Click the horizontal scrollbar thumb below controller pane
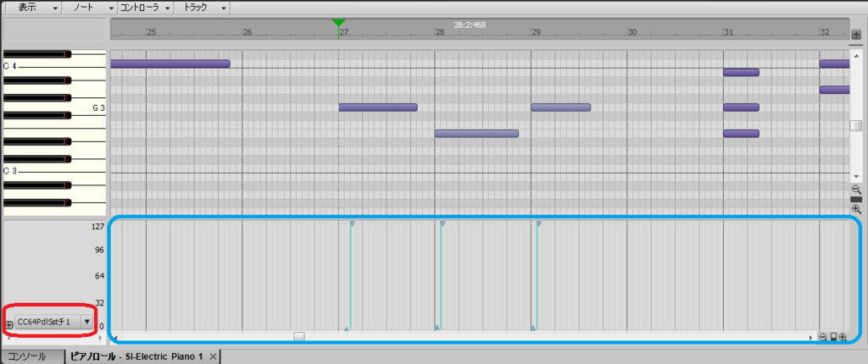Image resolution: width=868 pixels, height=364 pixels. [299, 336]
